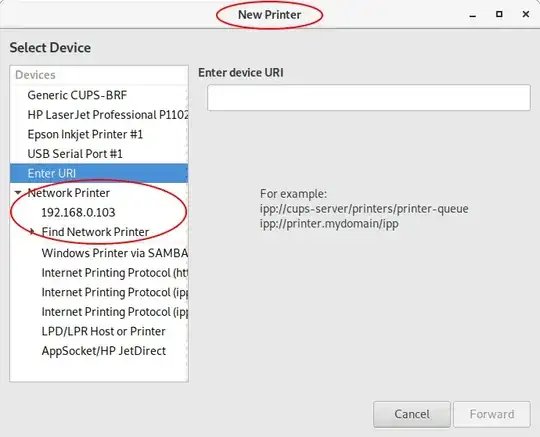Select LPD/LPR Host or Printer

click(99, 331)
